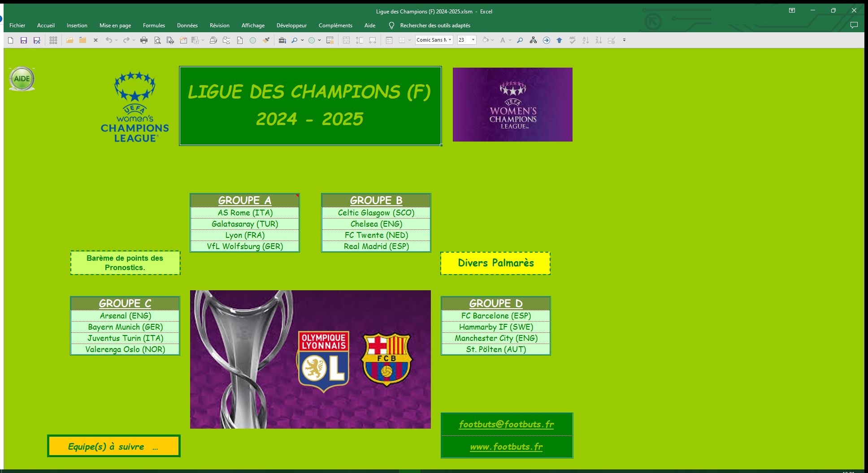Screen dimensions: 868x473
Task: Select the Développeur tab
Action: click(x=291, y=26)
